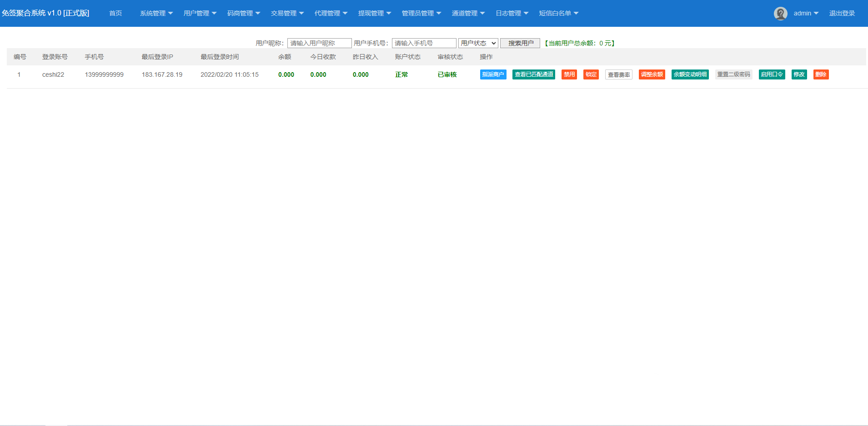Go to 首页 home page
The width and height of the screenshot is (868, 426).
pos(115,13)
